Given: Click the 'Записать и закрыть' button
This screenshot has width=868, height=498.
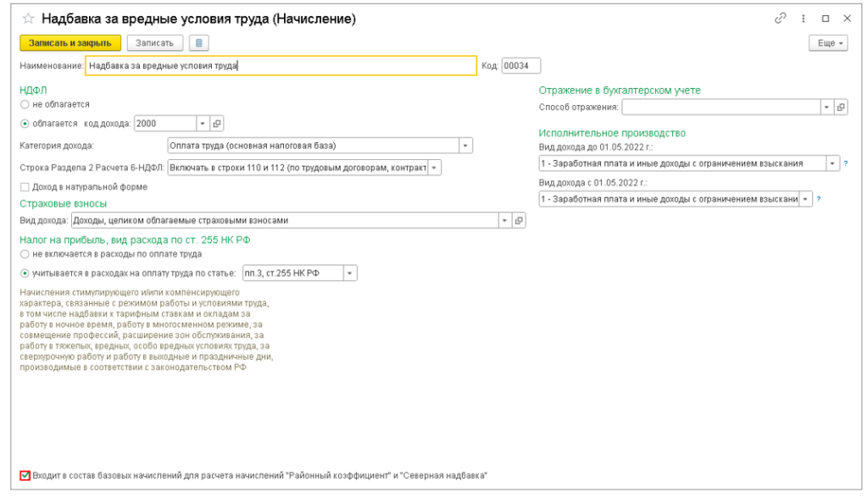Looking at the screenshot, I should (x=70, y=42).
